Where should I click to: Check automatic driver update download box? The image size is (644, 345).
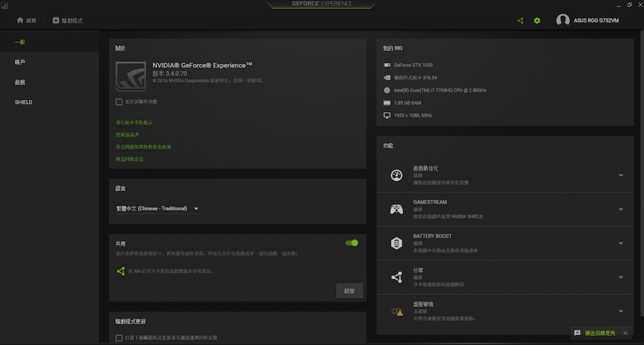(119, 338)
